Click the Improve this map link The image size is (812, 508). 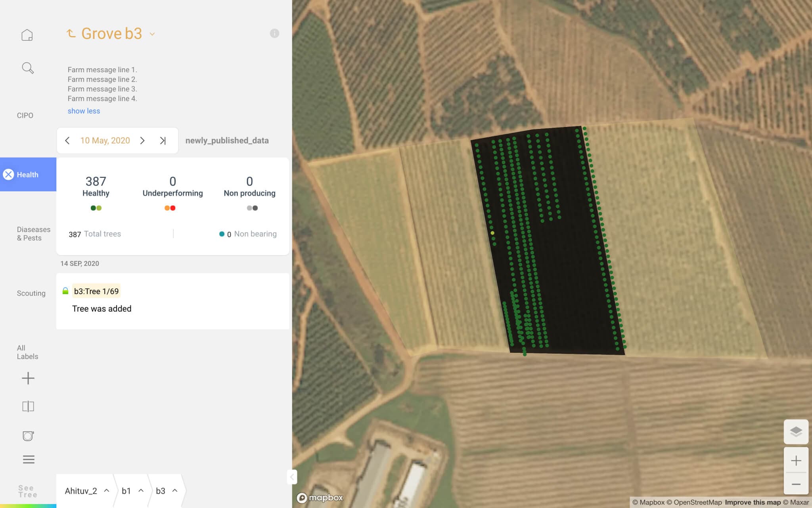752,502
